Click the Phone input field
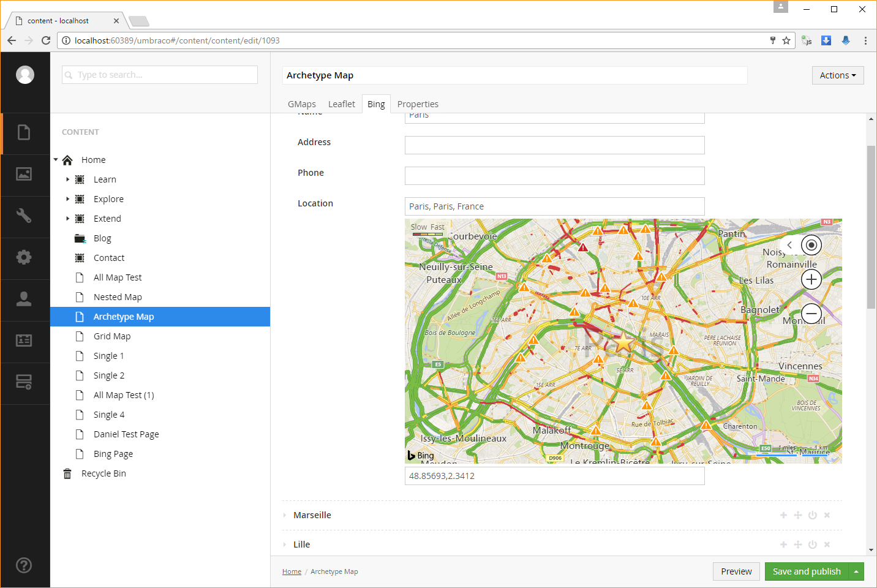877x588 pixels. (x=555, y=176)
